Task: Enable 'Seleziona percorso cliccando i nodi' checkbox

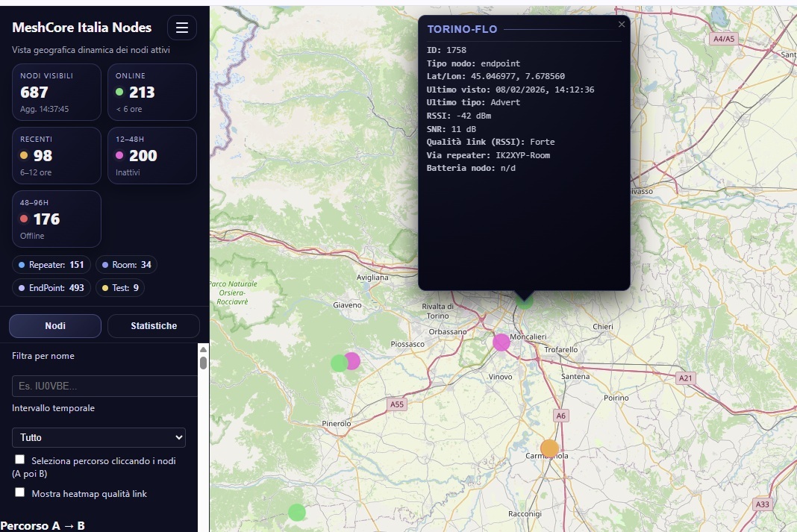Action: 20,460
